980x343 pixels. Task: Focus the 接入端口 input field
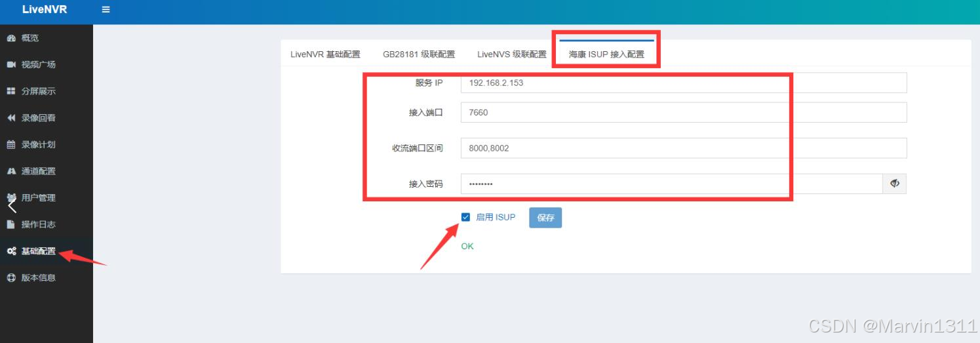point(684,112)
